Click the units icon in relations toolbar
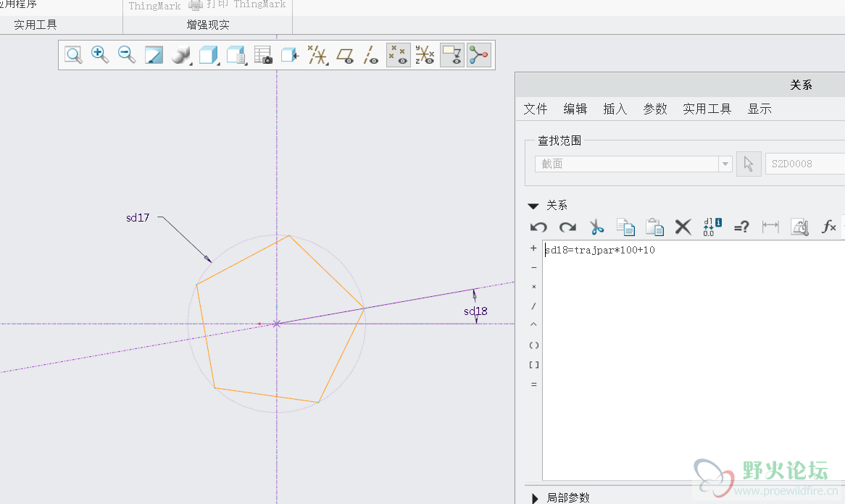This screenshot has height=504, width=845. point(800,227)
